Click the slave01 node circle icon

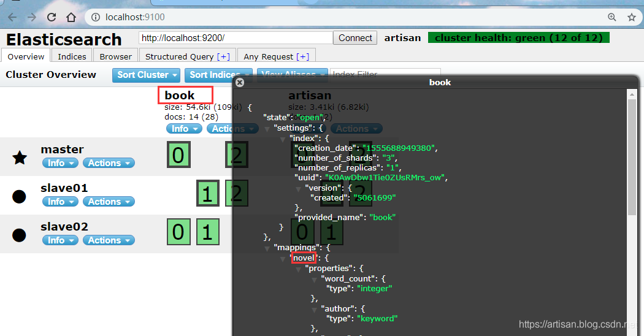click(20, 196)
